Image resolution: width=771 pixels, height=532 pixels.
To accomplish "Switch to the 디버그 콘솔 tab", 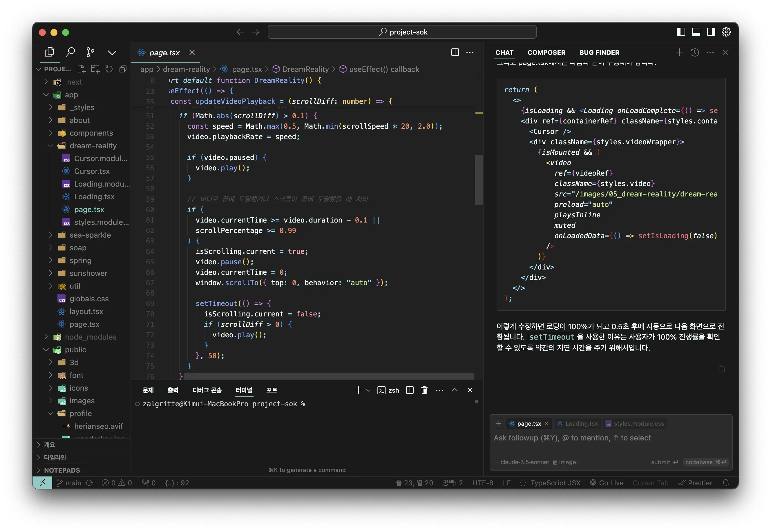I will coord(207,390).
